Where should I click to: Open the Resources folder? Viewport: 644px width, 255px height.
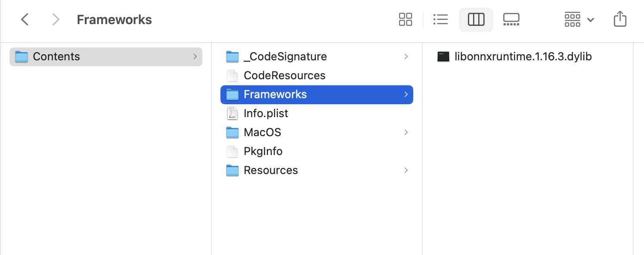pyautogui.click(x=270, y=170)
